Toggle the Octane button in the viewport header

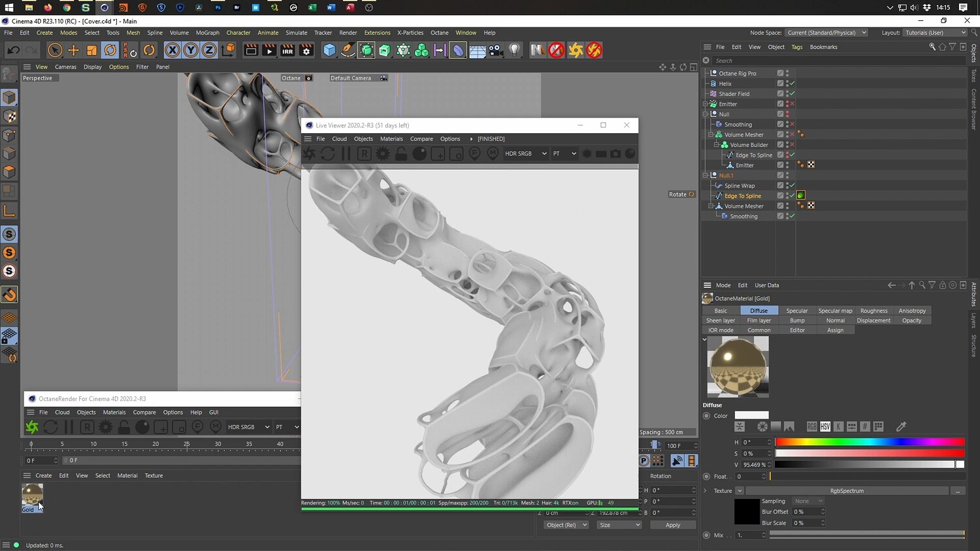pyautogui.click(x=296, y=78)
